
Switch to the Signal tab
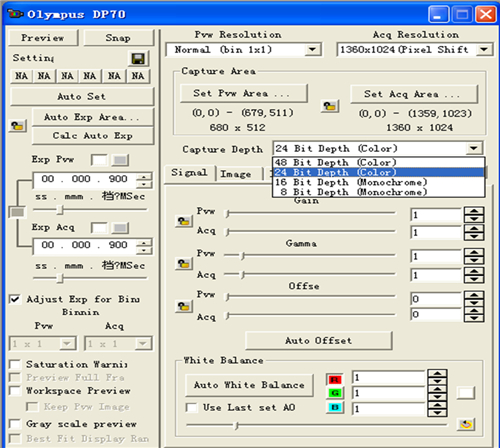click(189, 173)
